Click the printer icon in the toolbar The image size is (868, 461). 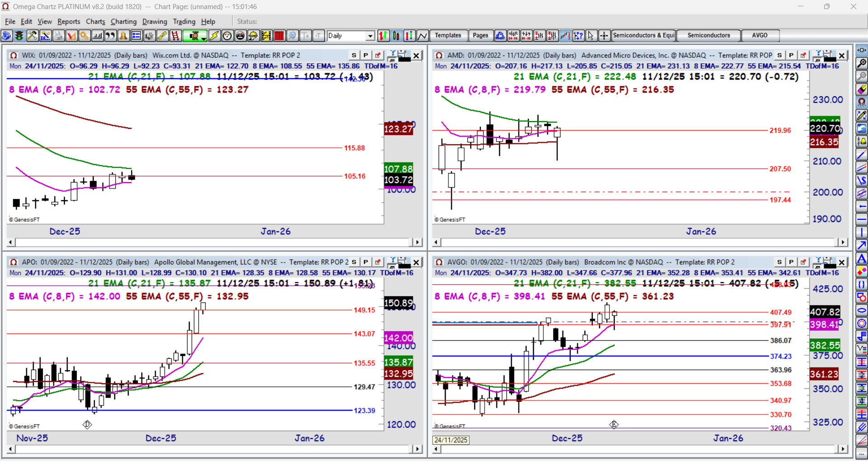[58, 36]
